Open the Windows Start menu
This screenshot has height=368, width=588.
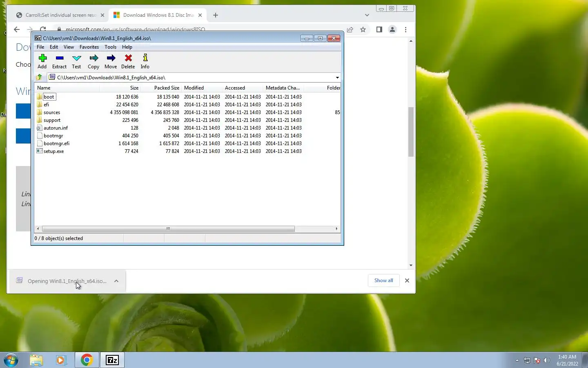point(11,360)
